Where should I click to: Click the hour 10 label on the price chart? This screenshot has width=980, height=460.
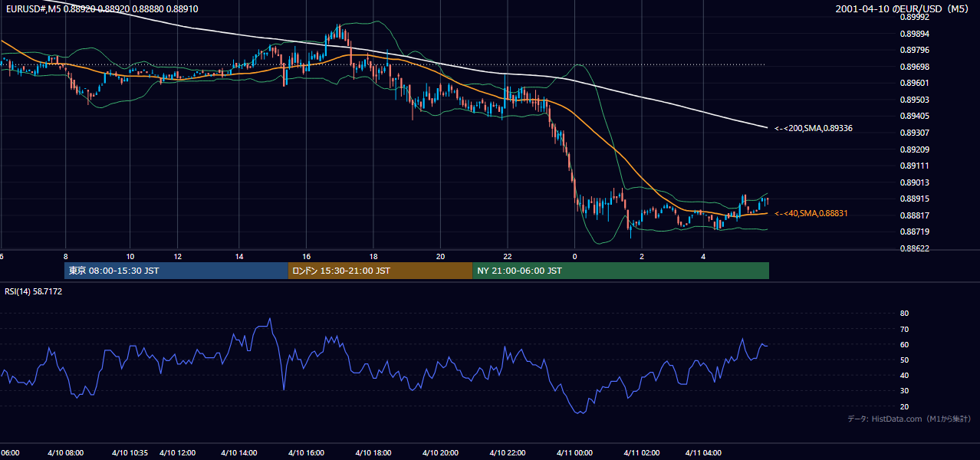(x=130, y=256)
